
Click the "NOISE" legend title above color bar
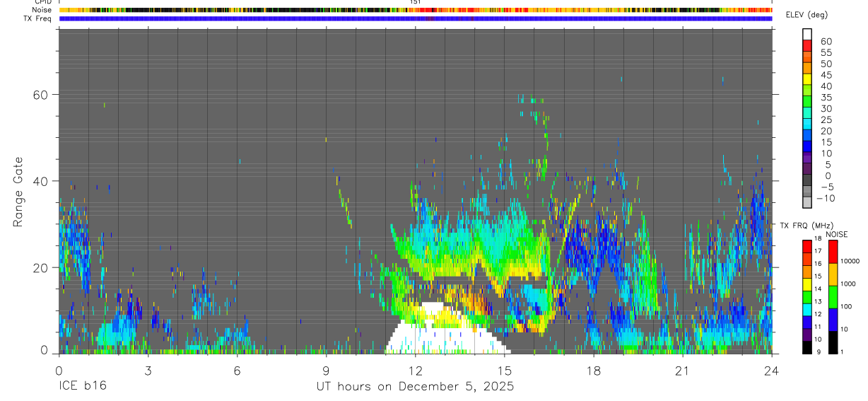click(x=837, y=234)
